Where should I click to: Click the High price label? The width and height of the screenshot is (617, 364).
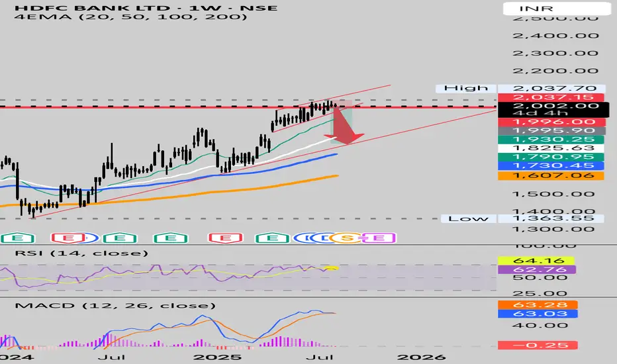466,88
